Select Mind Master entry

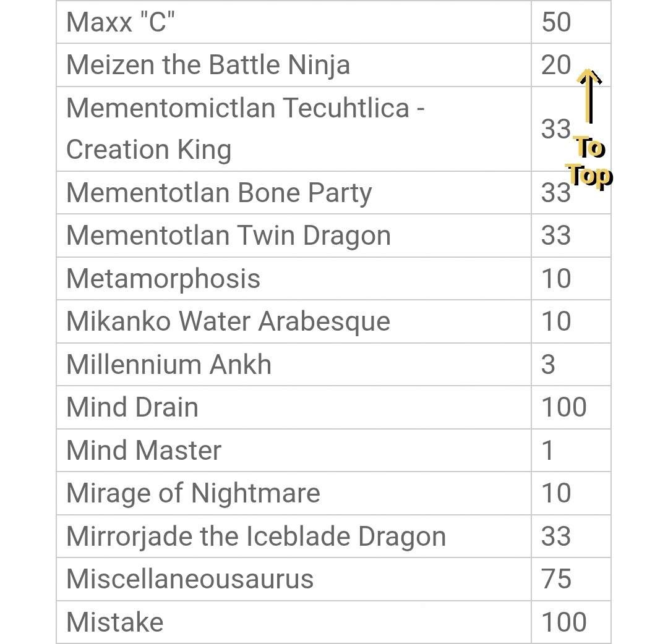click(x=144, y=451)
